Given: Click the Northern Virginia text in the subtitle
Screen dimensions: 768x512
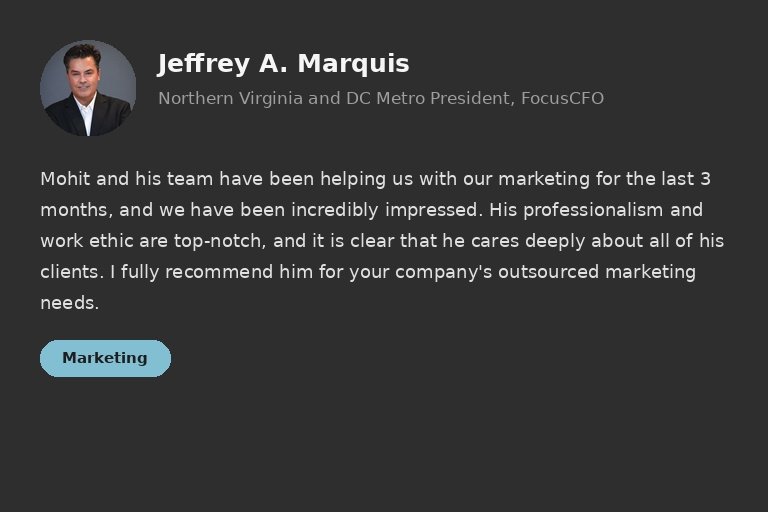Looking at the screenshot, I should (x=231, y=98).
